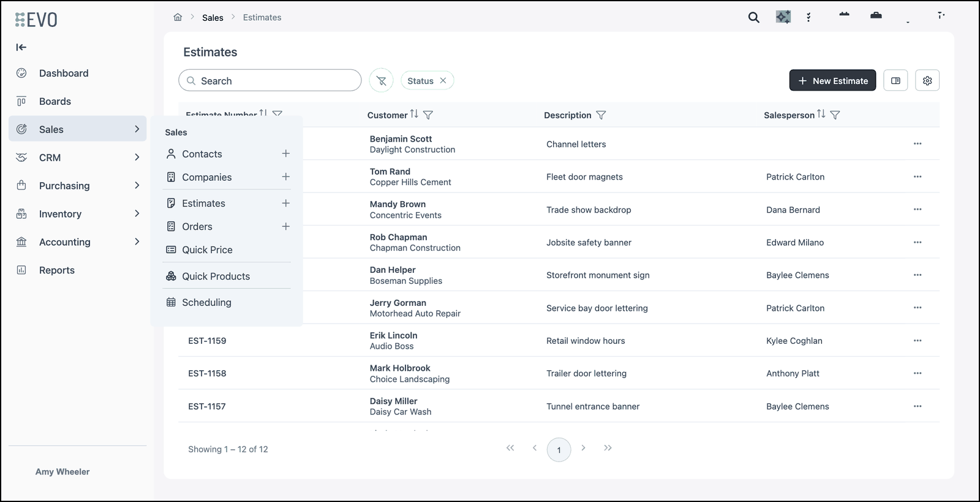Add a new order with the plus icon

click(x=285, y=226)
